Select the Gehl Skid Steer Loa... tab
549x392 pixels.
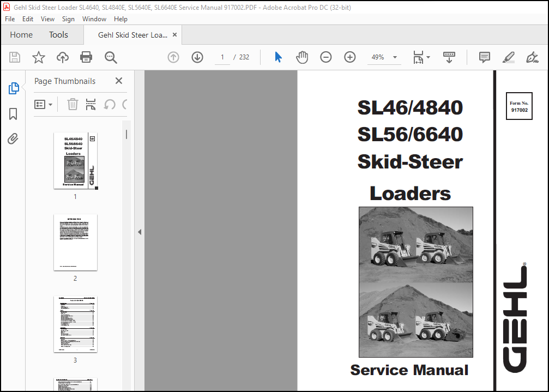tap(132, 35)
